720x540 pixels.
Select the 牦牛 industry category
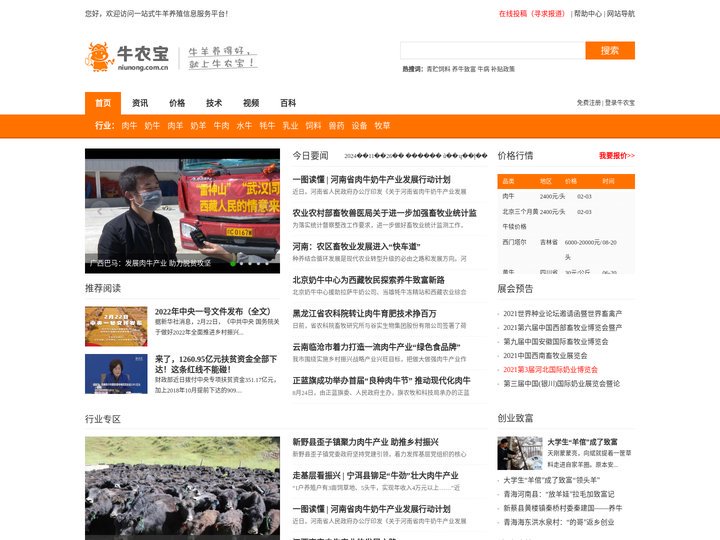tap(267, 125)
